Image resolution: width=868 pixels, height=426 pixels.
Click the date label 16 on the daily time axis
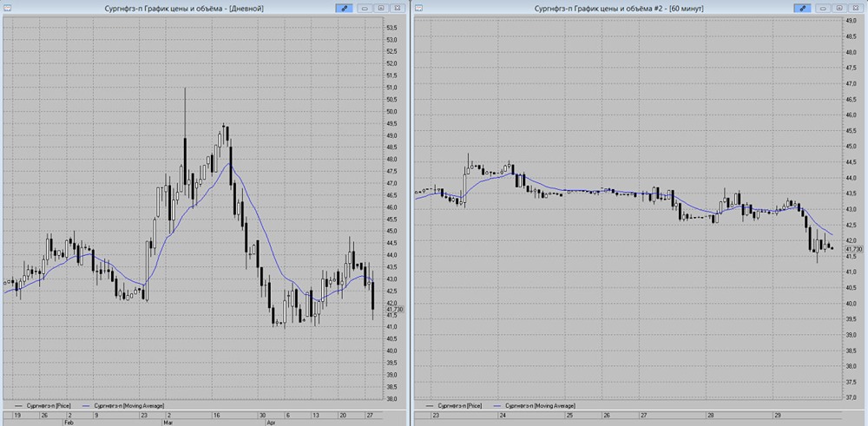217,415
